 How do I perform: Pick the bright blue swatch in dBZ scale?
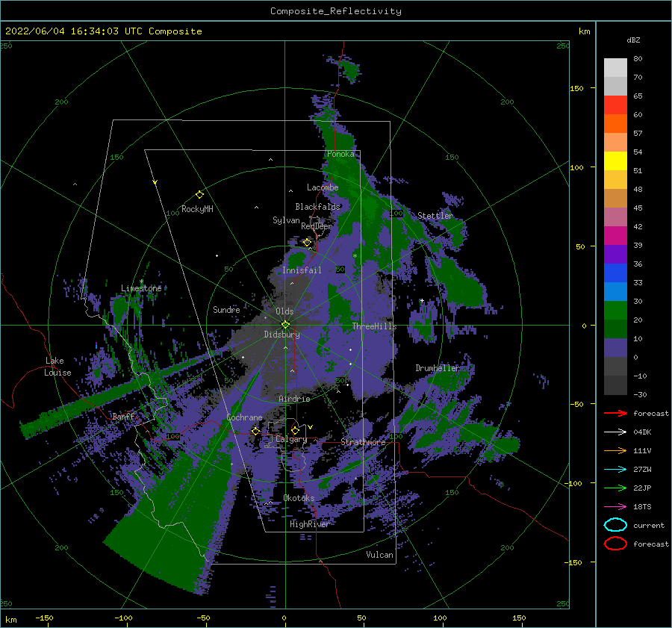615,273
